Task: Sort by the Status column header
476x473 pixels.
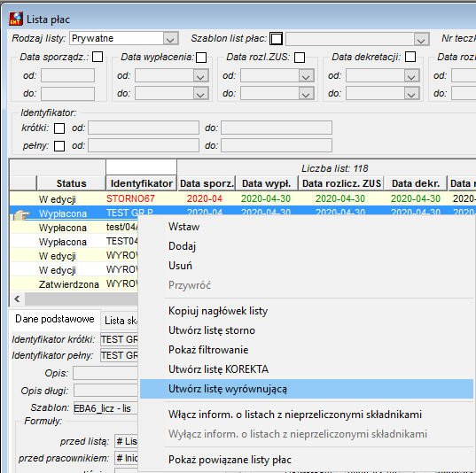Action: point(71,183)
